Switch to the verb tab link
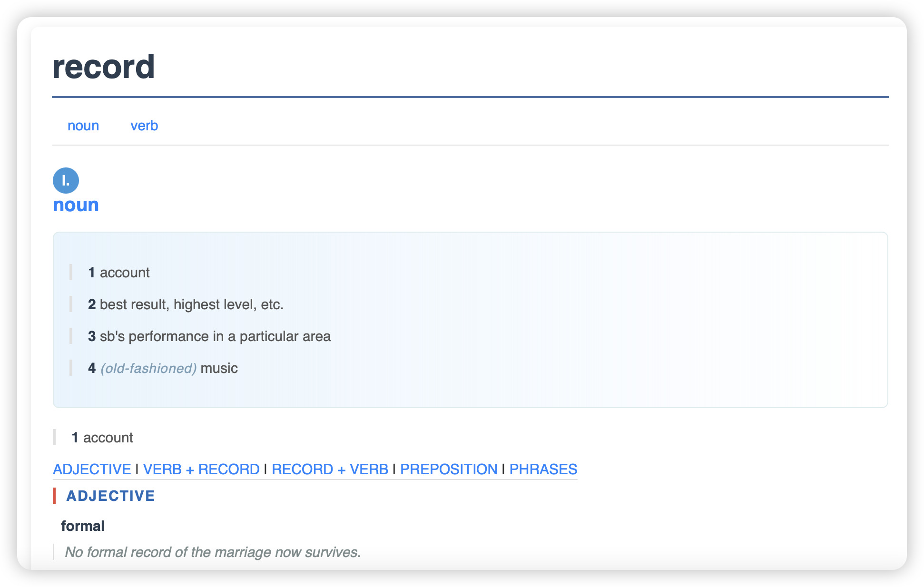Screen dimensions: 924x587 click(144, 126)
